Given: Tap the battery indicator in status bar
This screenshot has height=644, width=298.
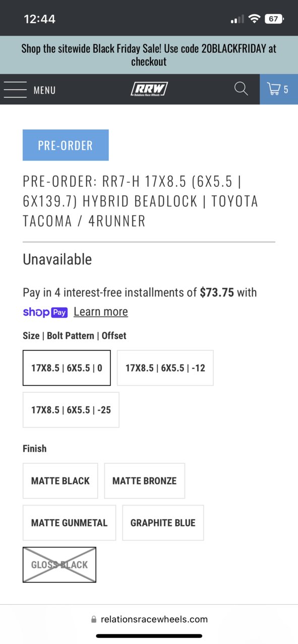Looking at the screenshot, I should (x=274, y=19).
